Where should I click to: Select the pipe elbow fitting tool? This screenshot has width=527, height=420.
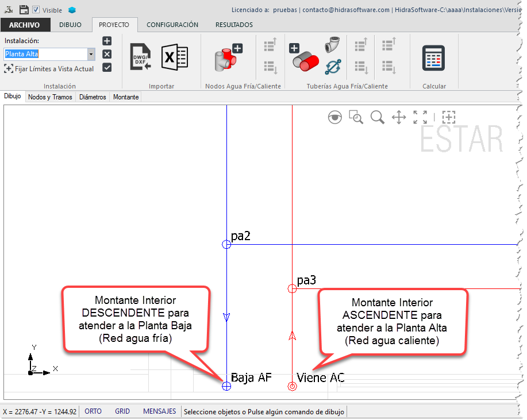tap(333, 46)
